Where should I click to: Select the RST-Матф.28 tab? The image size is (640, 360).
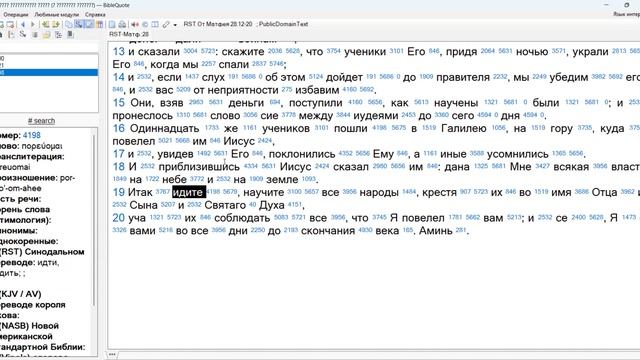coord(129,34)
